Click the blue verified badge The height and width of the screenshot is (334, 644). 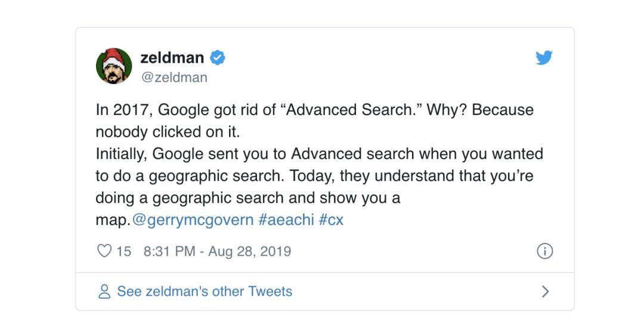(x=218, y=57)
